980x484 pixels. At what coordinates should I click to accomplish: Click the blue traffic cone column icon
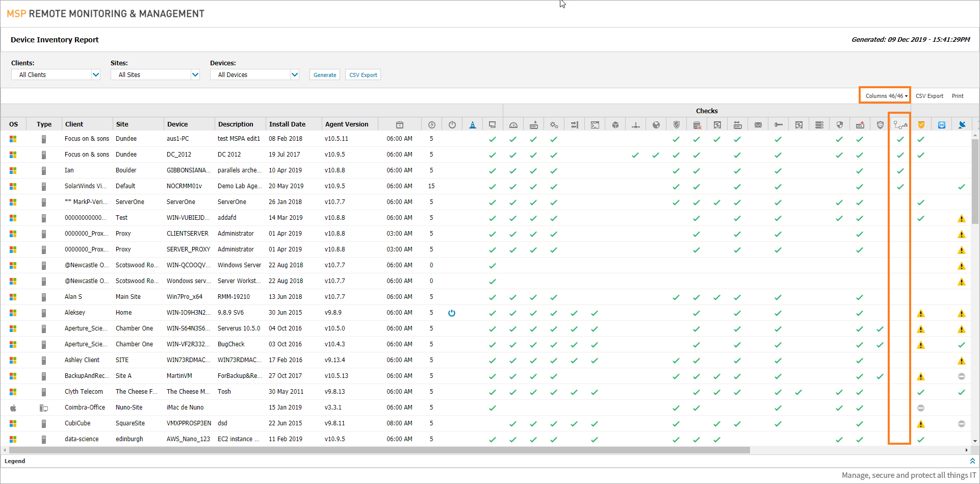point(473,124)
